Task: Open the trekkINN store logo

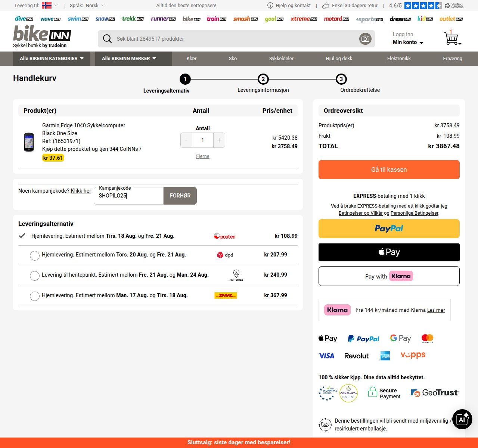Action: pyautogui.click(x=133, y=19)
